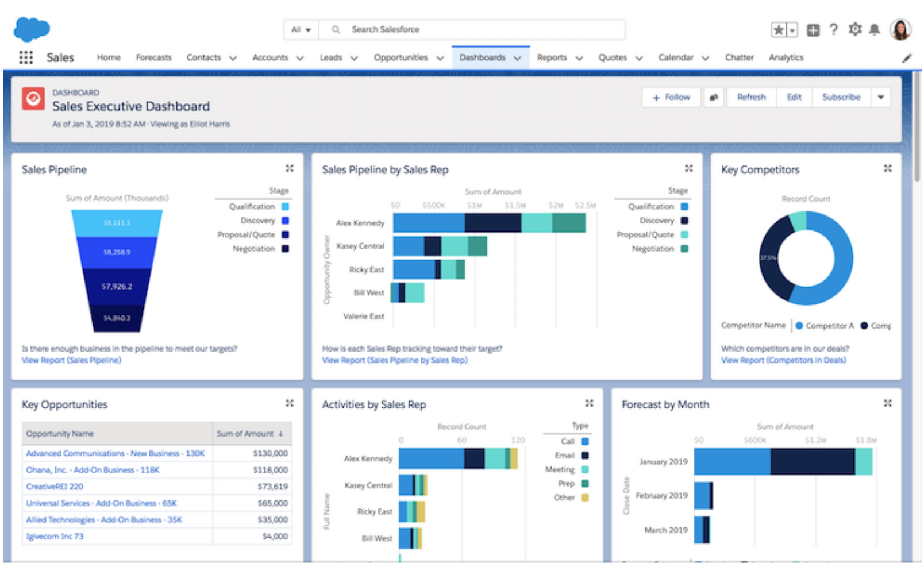Click the Edit dashboard button
The image size is (924, 563).
coord(794,98)
